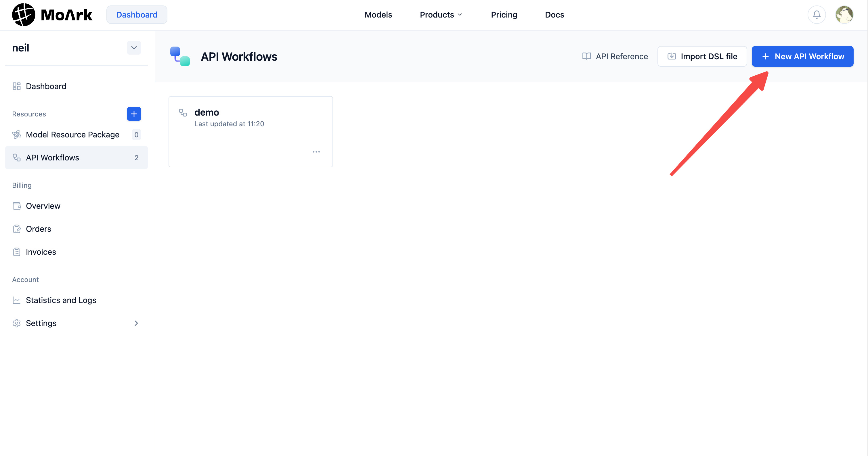Select the Model Resource Package icon
This screenshot has width=868, height=456.
pyautogui.click(x=16, y=134)
